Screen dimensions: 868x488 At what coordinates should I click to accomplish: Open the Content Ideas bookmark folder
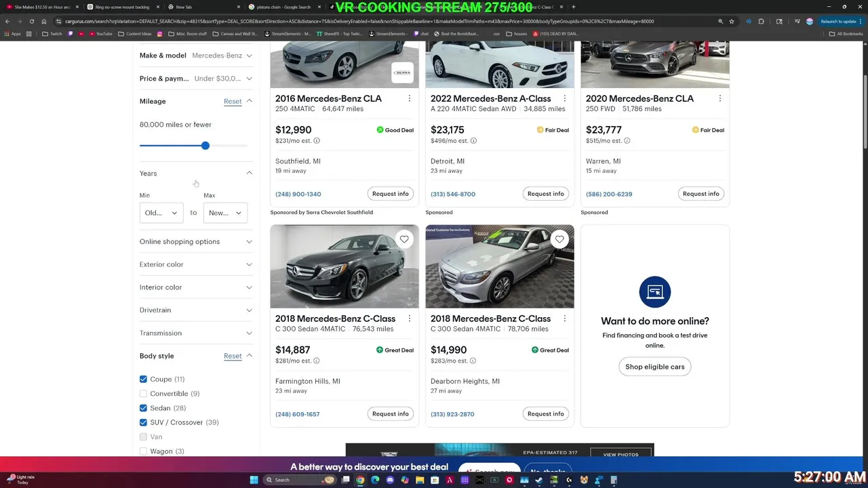[x=135, y=34]
